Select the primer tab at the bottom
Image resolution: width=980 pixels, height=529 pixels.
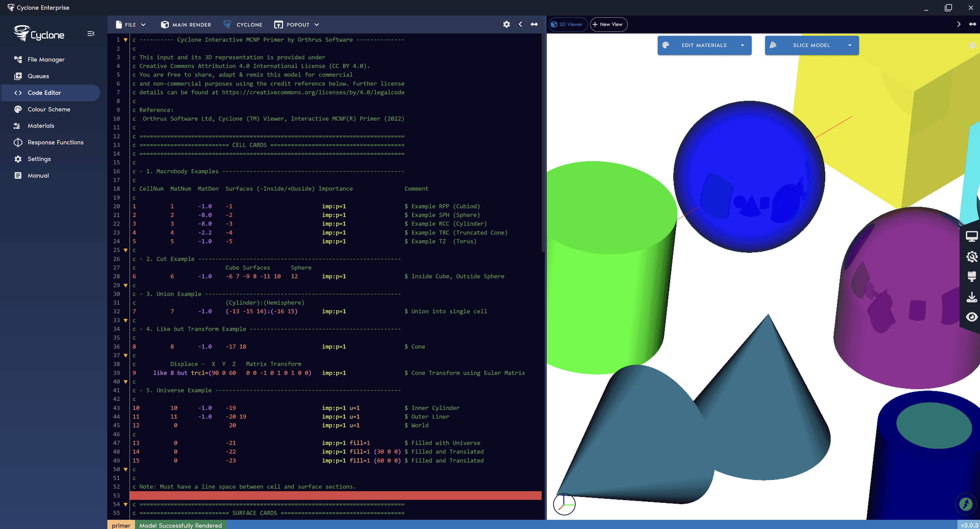tap(121, 525)
